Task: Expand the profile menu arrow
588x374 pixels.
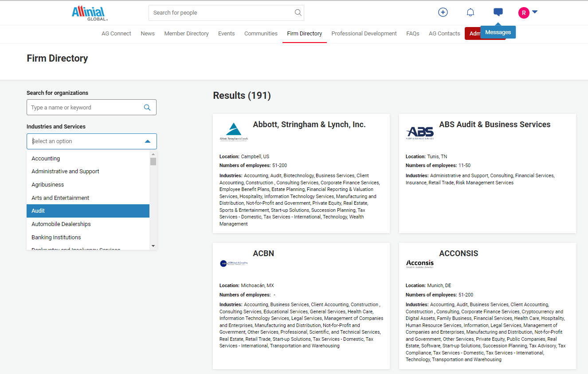Action: click(x=534, y=12)
